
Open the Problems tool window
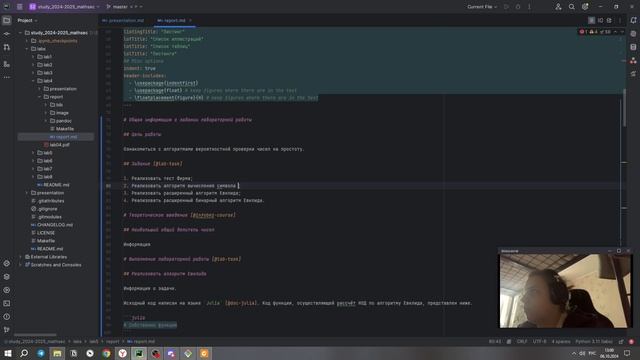coord(7,317)
